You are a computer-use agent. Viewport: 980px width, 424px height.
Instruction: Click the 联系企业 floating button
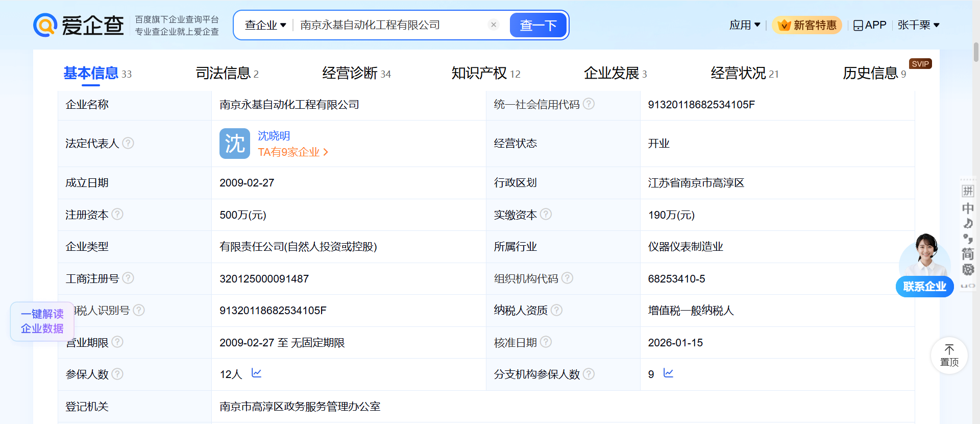924,287
